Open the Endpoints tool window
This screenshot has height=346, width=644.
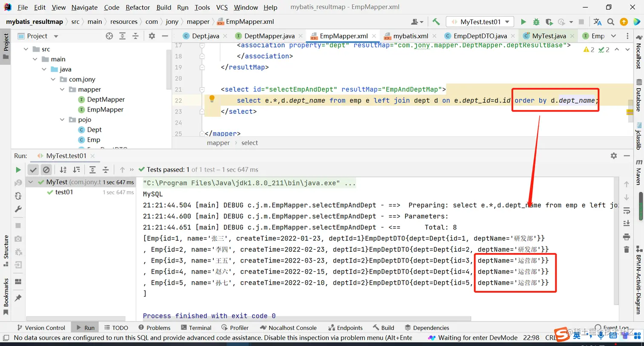click(346, 328)
